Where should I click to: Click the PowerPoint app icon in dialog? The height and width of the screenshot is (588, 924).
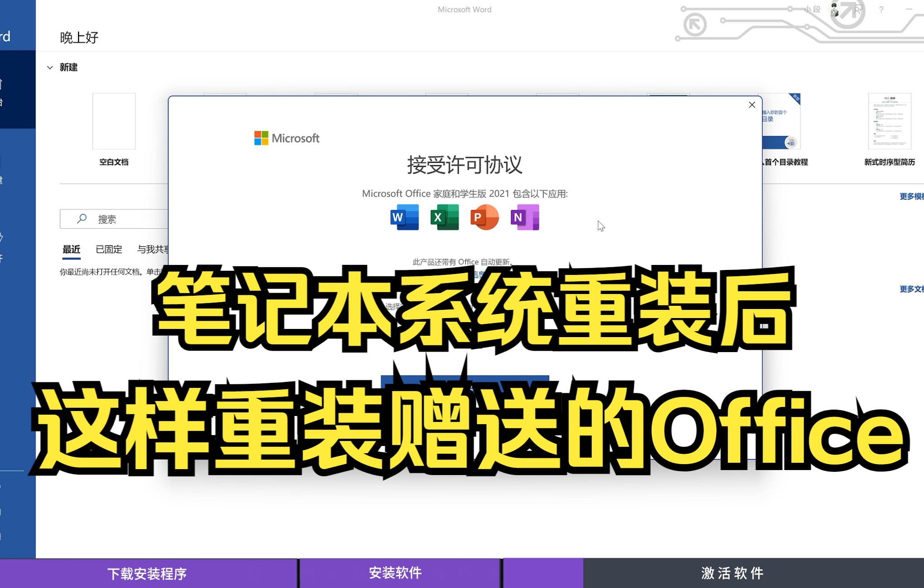tap(484, 217)
